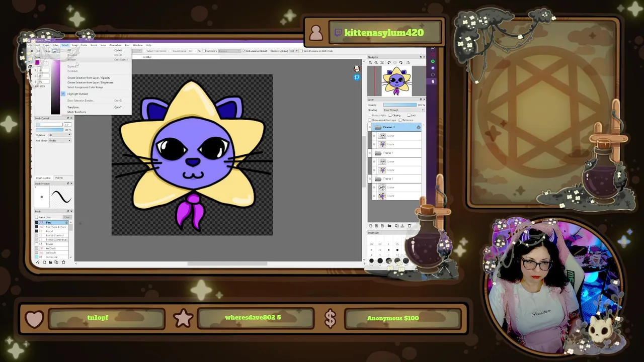Float the Brush Control panel with the undock icon

point(68,118)
